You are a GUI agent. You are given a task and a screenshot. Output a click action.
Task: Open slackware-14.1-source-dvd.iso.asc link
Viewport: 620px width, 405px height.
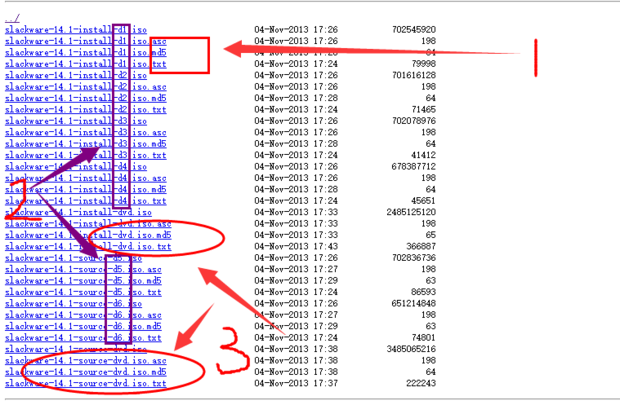click(86, 361)
